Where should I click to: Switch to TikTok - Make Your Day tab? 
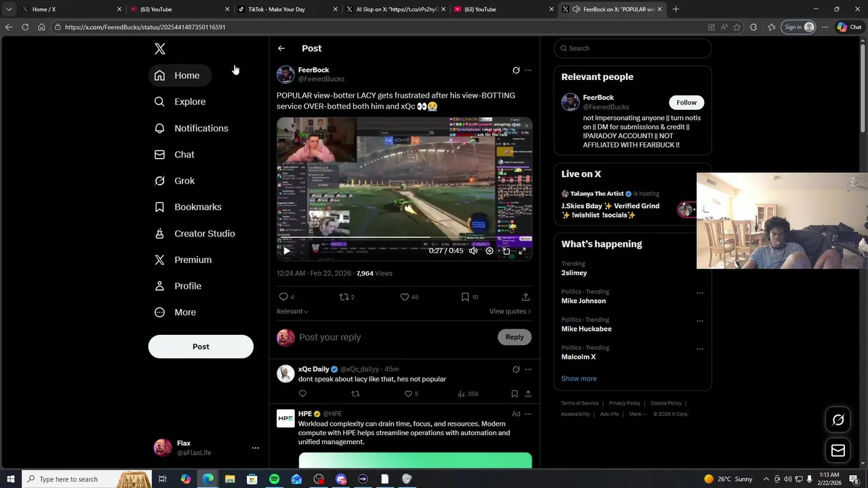click(288, 9)
